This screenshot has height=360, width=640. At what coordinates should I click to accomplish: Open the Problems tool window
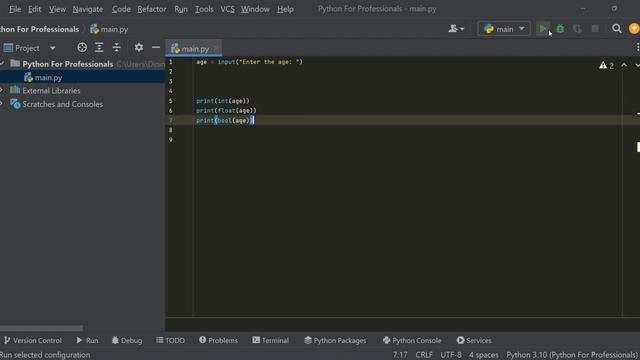218,340
